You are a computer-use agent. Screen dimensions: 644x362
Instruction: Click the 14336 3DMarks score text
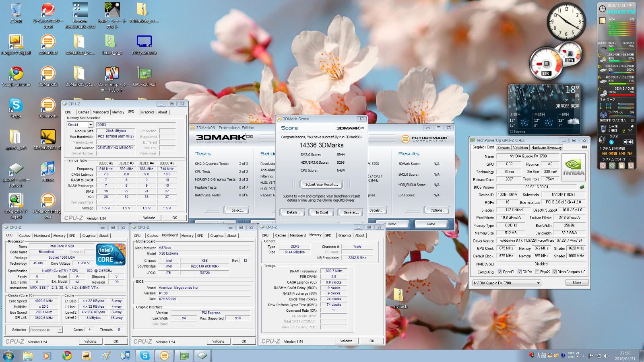321,145
